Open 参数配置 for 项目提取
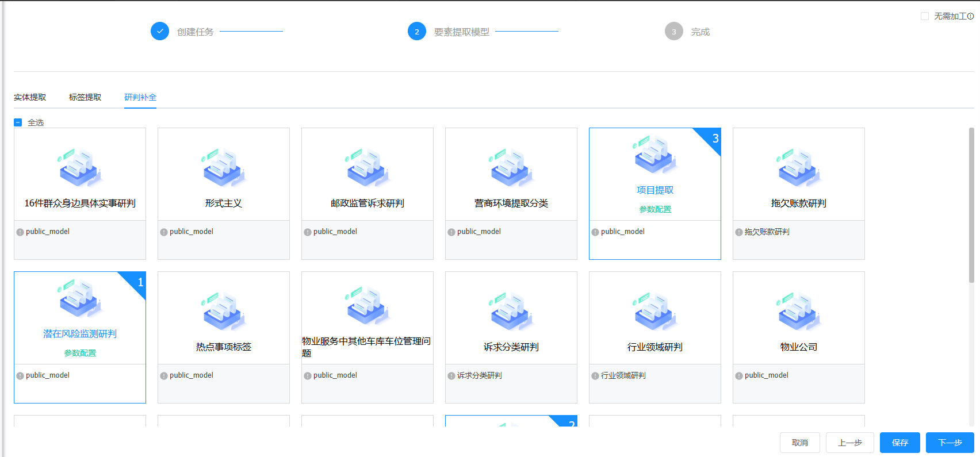Screen dimensions: 980x457 click(655, 209)
